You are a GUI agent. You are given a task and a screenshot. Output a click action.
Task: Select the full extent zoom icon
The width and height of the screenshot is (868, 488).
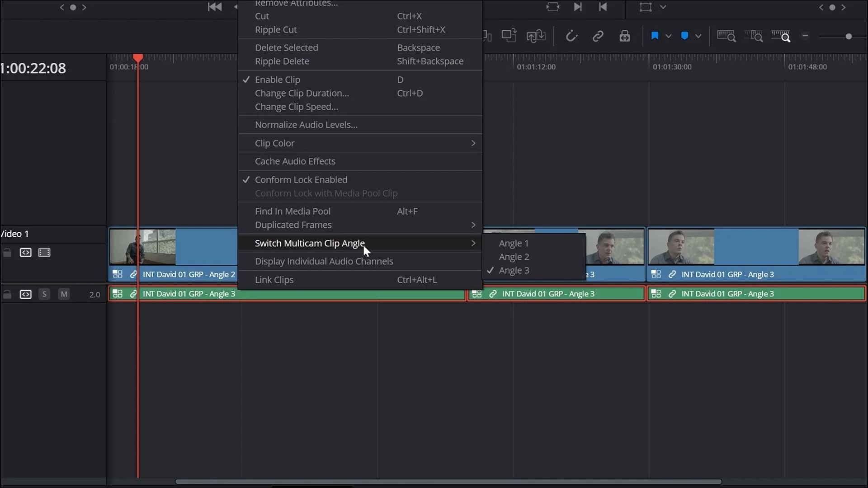pos(726,36)
